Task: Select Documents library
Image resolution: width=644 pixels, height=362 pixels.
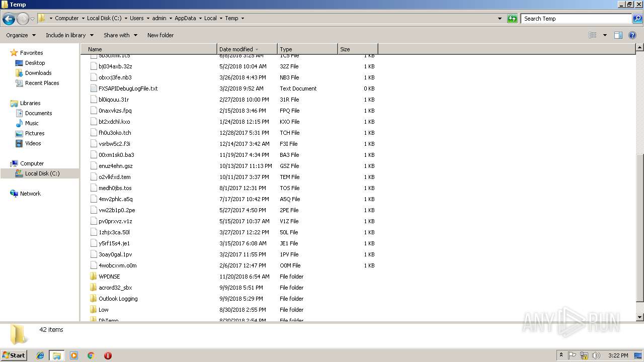Action: [x=38, y=113]
